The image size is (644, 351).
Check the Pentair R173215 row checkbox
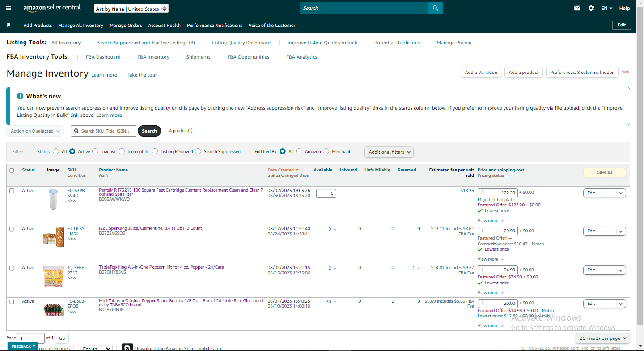click(x=12, y=191)
